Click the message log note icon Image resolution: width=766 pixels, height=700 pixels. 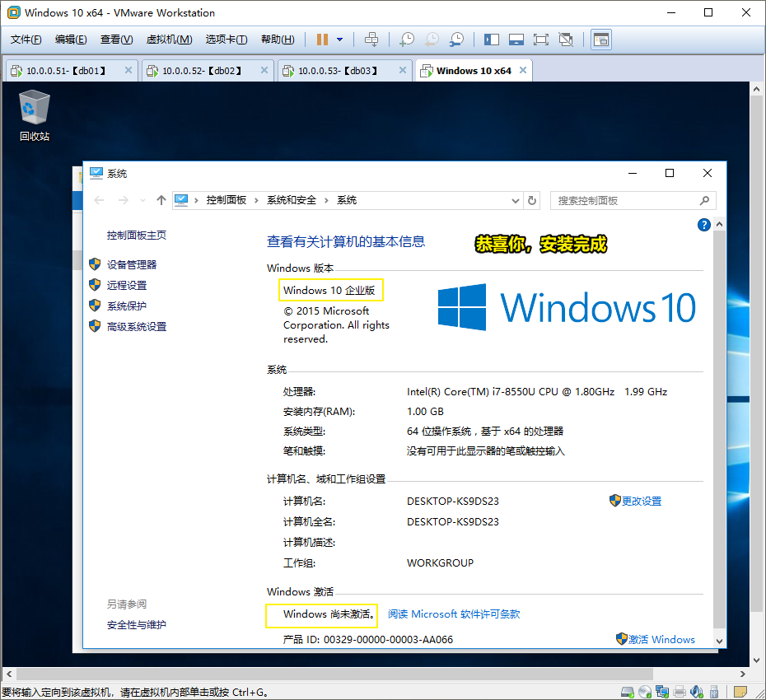tap(740, 692)
